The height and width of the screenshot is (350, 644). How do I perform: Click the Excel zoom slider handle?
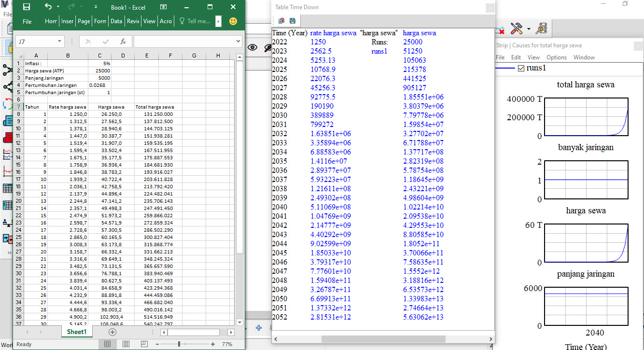(x=179, y=344)
